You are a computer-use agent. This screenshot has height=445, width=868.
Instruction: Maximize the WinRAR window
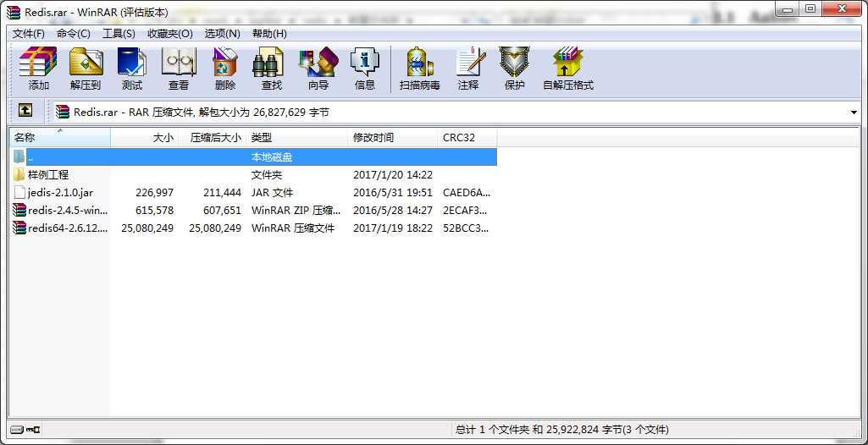810,9
